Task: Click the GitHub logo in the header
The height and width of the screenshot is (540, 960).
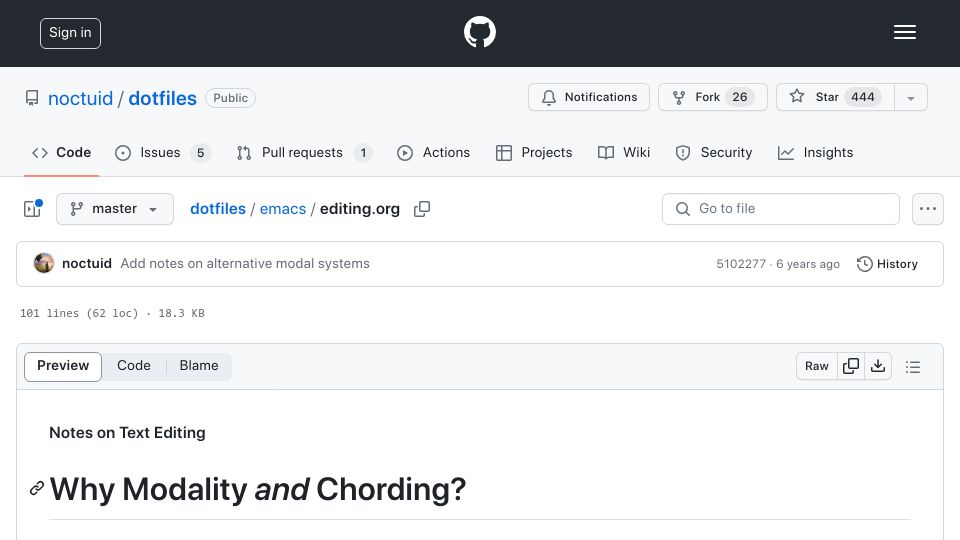Action: click(x=479, y=32)
